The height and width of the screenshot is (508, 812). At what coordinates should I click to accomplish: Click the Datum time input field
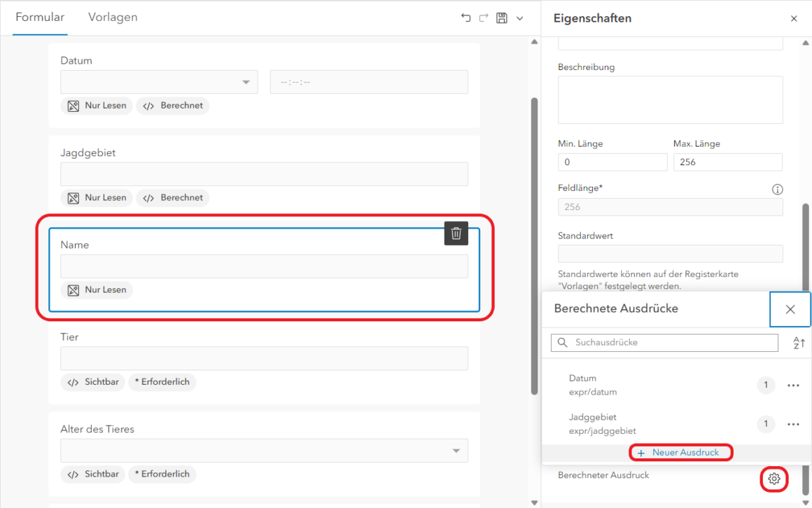(x=369, y=82)
